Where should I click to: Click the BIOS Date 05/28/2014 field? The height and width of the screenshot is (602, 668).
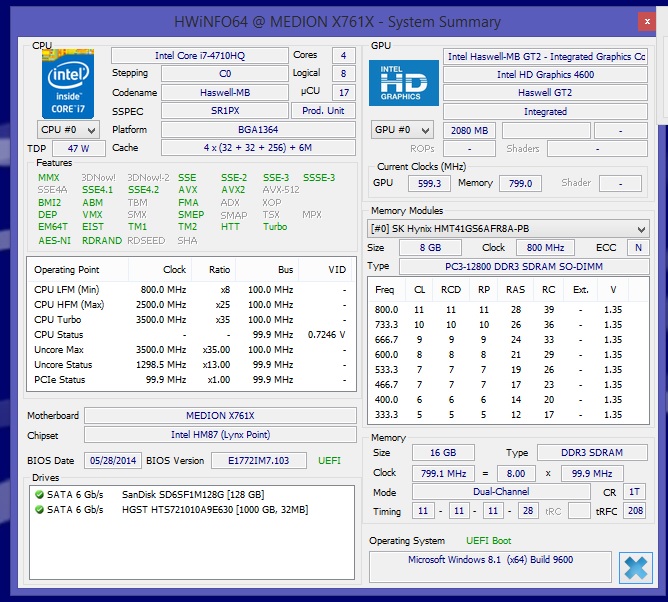point(113,461)
